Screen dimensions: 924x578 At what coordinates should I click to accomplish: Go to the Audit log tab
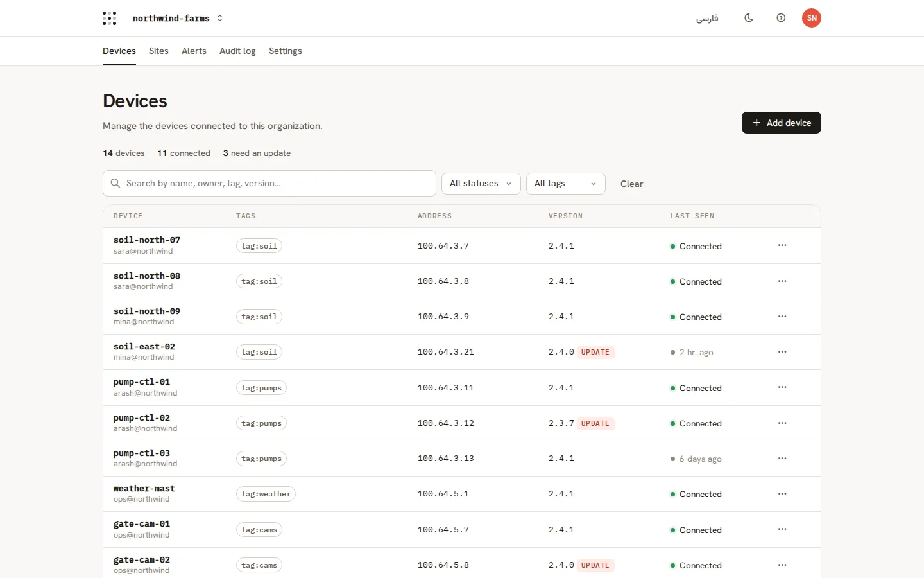pos(237,51)
